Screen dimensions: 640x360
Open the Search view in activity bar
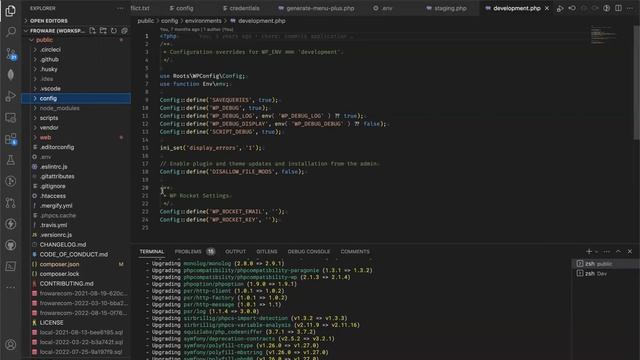pyautogui.click(x=11, y=32)
